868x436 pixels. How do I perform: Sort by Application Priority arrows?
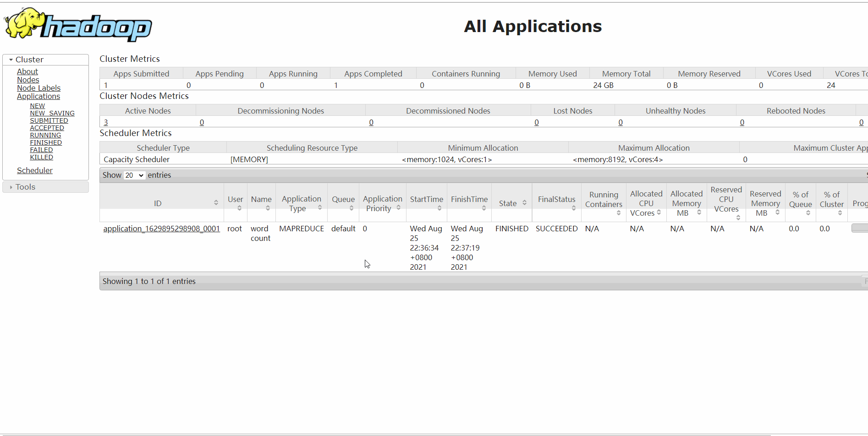(x=398, y=207)
